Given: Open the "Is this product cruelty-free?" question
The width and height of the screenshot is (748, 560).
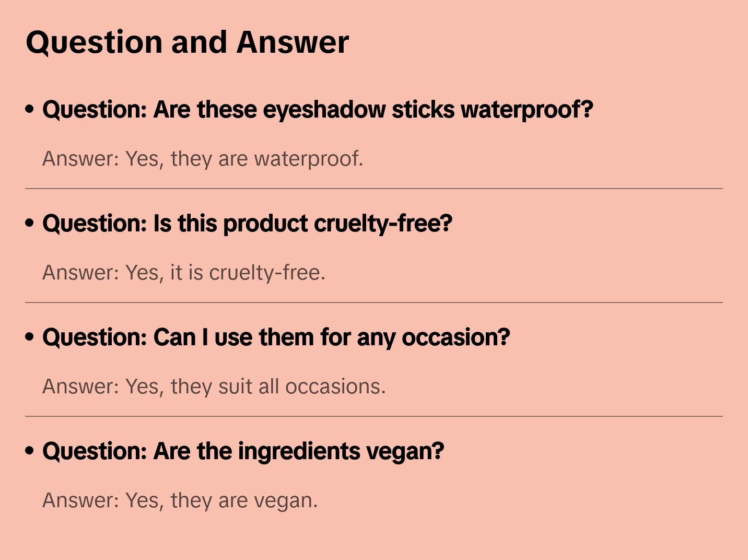Looking at the screenshot, I should coord(247,224).
